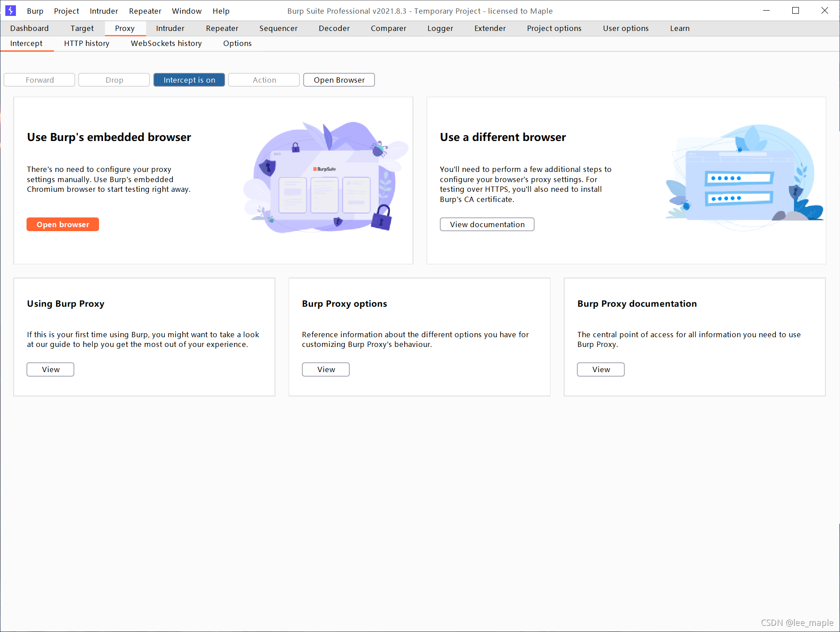Open the Project menu
This screenshot has width=840, height=632.
click(x=66, y=11)
